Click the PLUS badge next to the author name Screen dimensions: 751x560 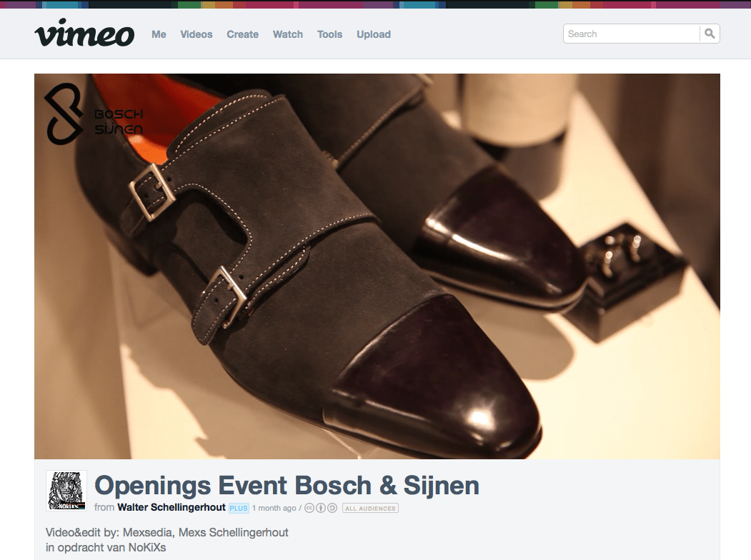[239, 509]
